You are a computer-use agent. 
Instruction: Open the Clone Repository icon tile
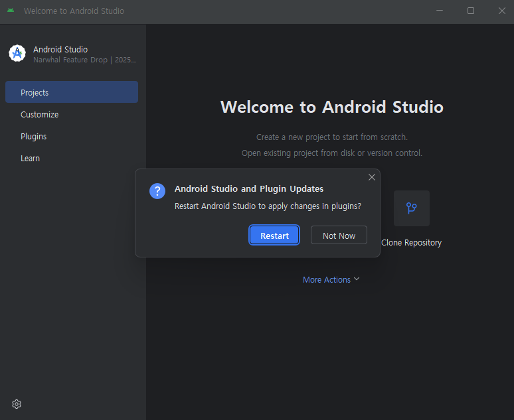(x=411, y=208)
